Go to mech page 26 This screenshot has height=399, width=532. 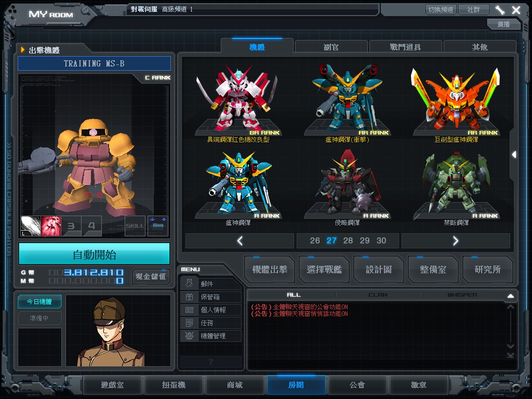[x=315, y=241]
